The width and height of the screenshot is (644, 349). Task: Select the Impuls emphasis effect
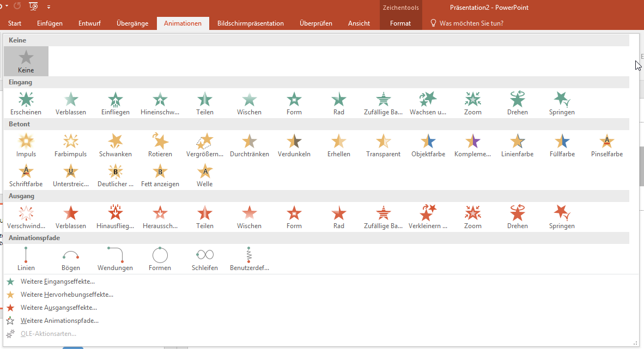[x=26, y=144]
